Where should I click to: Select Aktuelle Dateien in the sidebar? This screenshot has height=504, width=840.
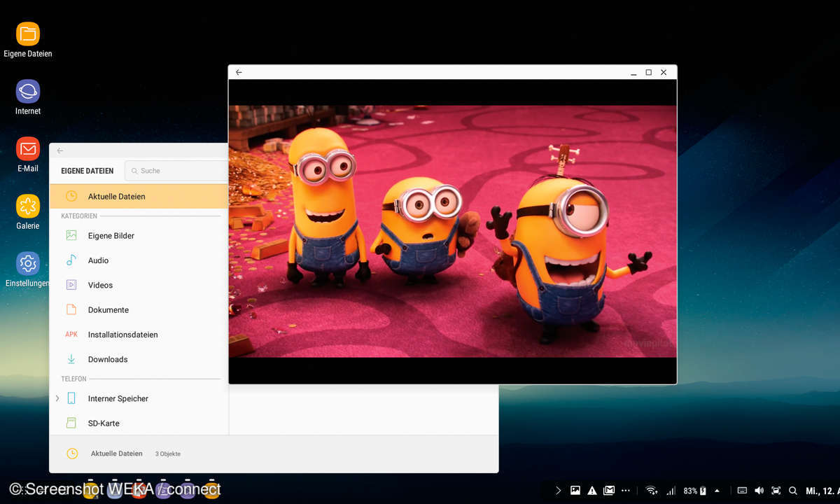click(139, 197)
